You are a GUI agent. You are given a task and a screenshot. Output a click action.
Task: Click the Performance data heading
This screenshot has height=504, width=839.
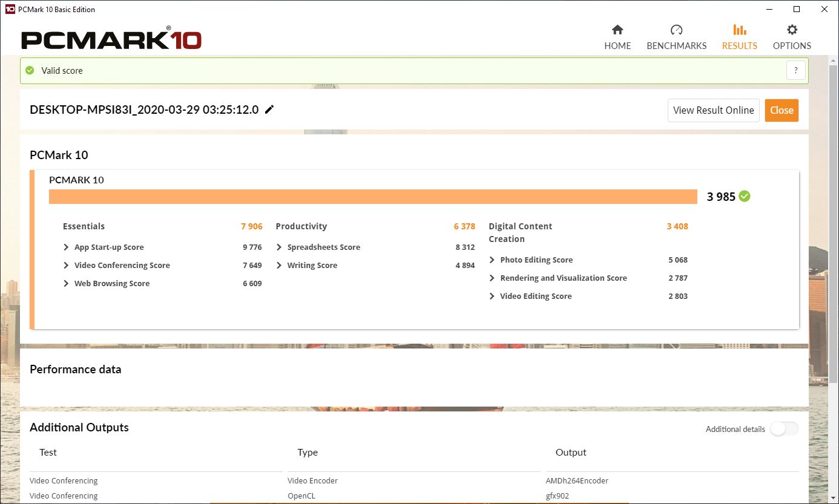pyautogui.click(x=76, y=369)
